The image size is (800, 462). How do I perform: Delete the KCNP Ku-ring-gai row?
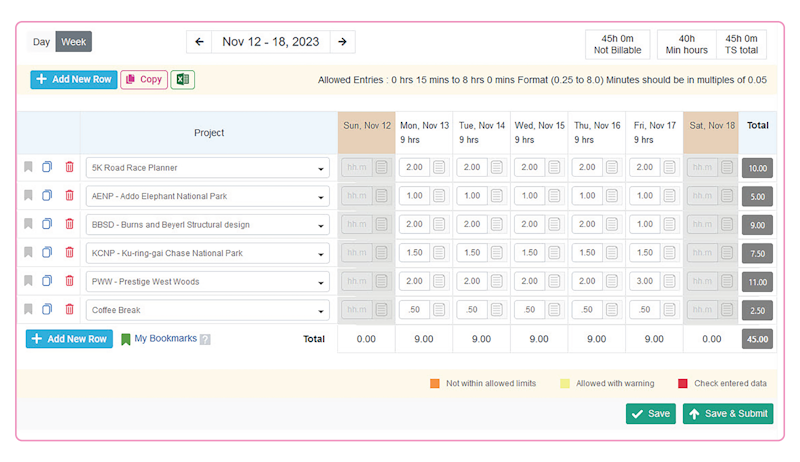click(x=69, y=252)
